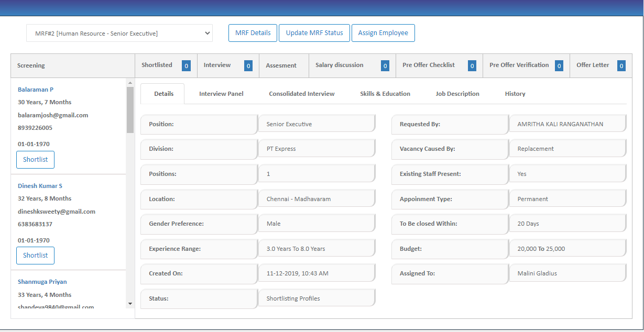Select the Interview stage header
This screenshot has height=332, width=644.
click(217, 65)
